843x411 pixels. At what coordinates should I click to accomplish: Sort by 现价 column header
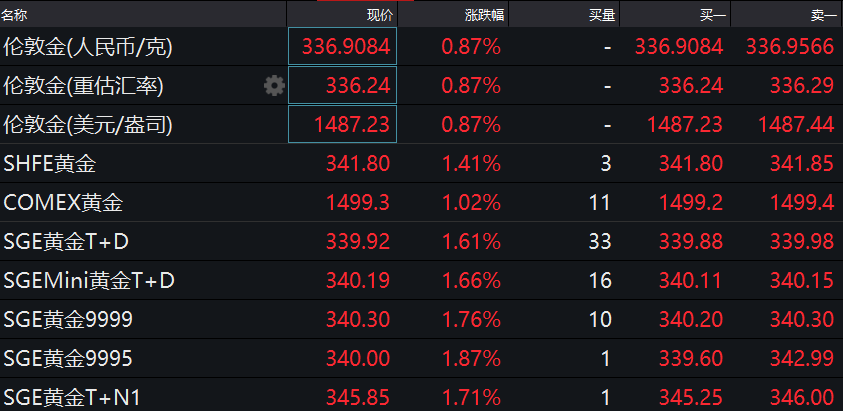tap(380, 16)
